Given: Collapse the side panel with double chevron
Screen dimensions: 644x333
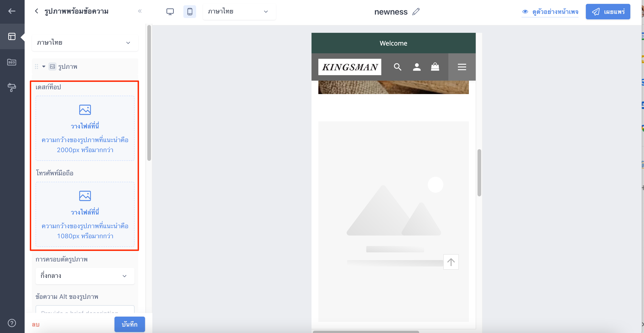Looking at the screenshot, I should [140, 11].
